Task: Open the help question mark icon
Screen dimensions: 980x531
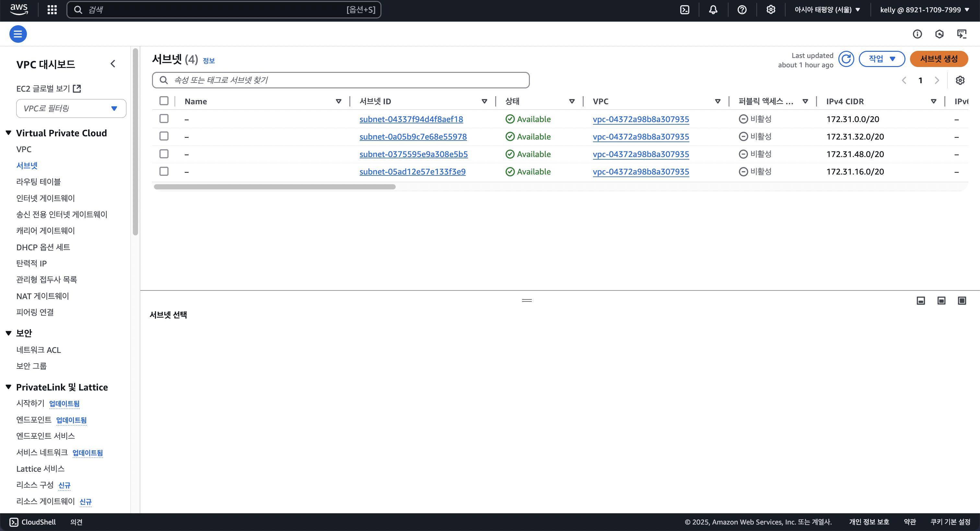Action: pos(742,10)
